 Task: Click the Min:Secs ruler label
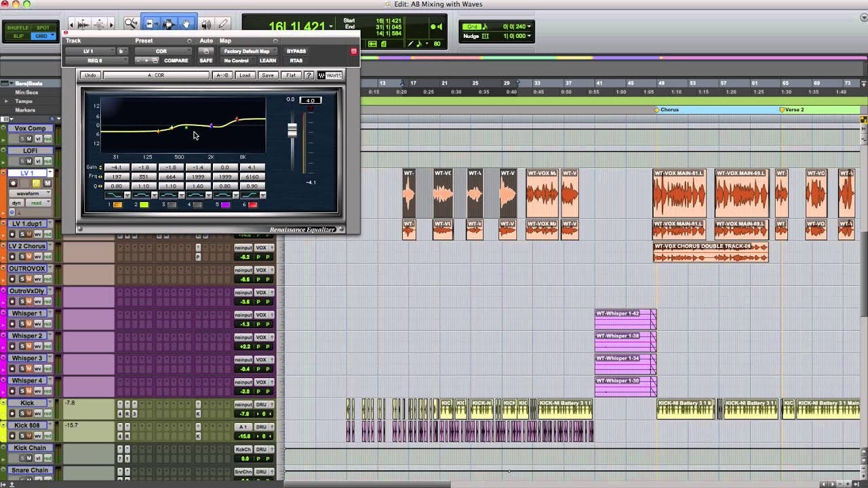point(26,92)
